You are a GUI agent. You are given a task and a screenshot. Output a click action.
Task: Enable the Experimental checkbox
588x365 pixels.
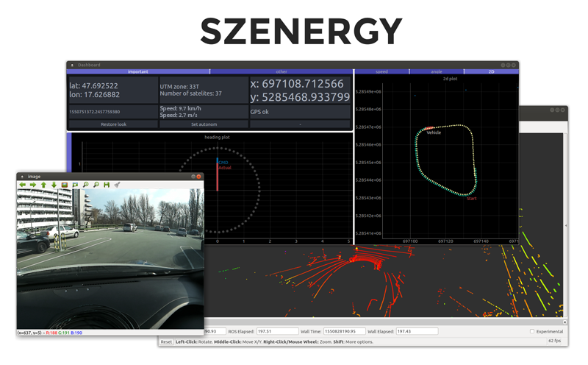531,331
